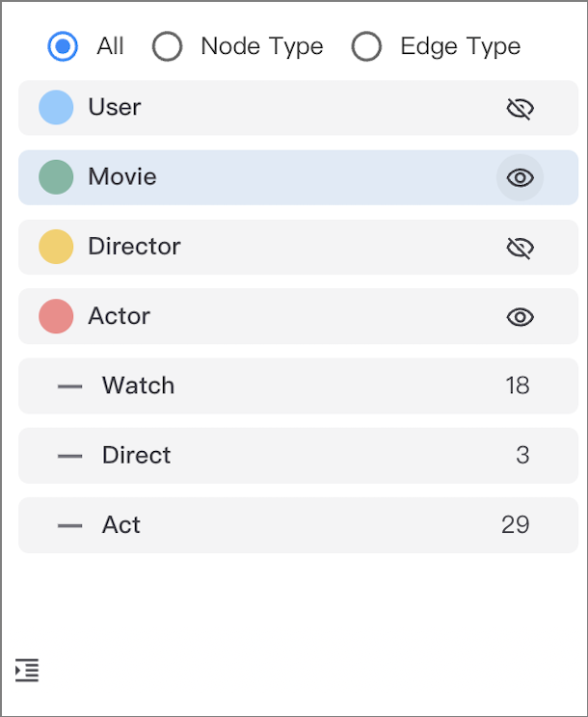Click the Watch edge line icon
588x717 pixels.
point(70,386)
